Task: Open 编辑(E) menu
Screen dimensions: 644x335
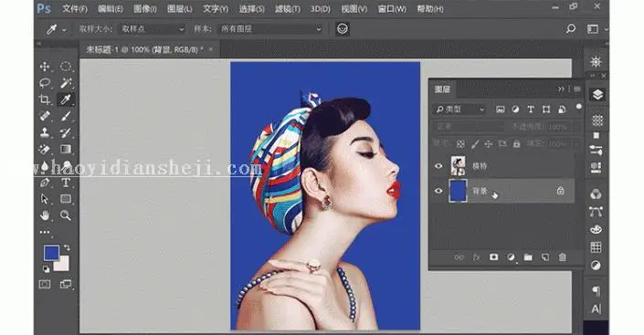Action: pyautogui.click(x=110, y=8)
